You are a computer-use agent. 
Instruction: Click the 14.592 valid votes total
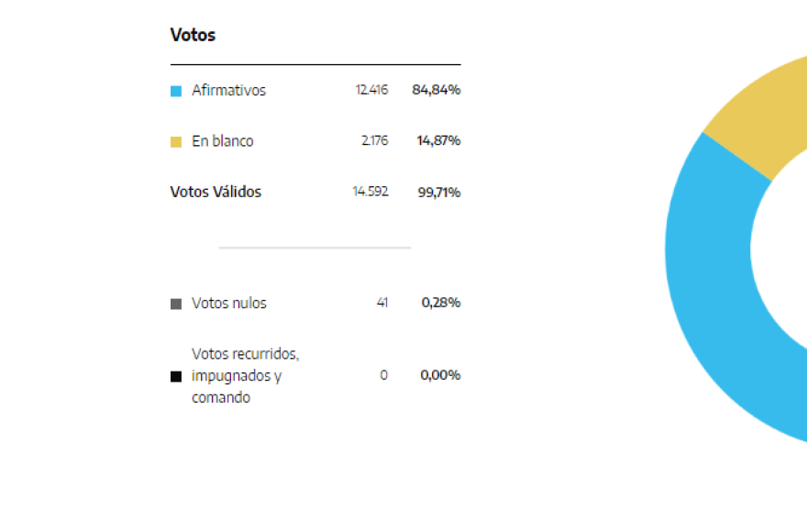click(x=370, y=192)
